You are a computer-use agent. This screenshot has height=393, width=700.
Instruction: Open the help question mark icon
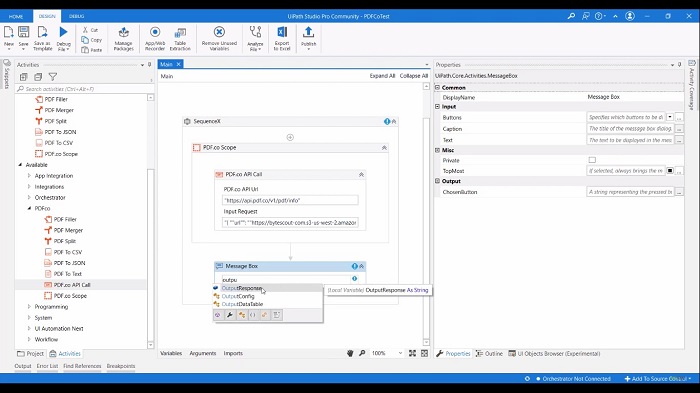599,16
